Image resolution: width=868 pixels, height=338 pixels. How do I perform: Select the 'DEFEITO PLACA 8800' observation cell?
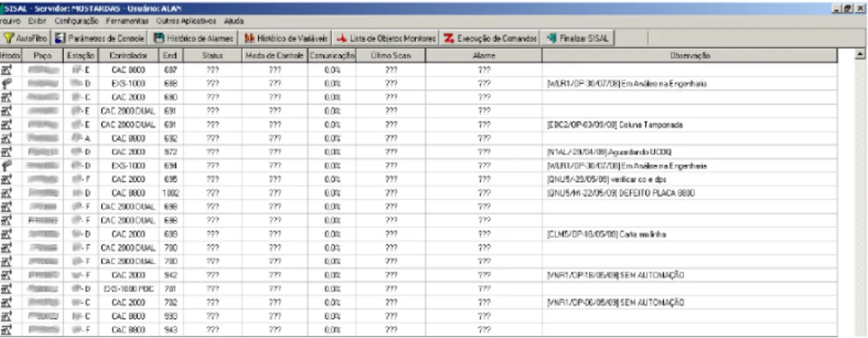pos(690,193)
